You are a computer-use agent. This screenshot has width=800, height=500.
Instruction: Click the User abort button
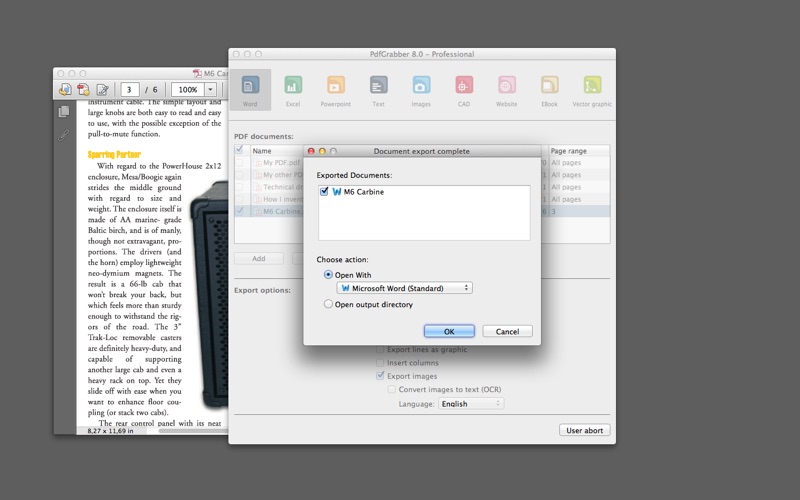(585, 430)
